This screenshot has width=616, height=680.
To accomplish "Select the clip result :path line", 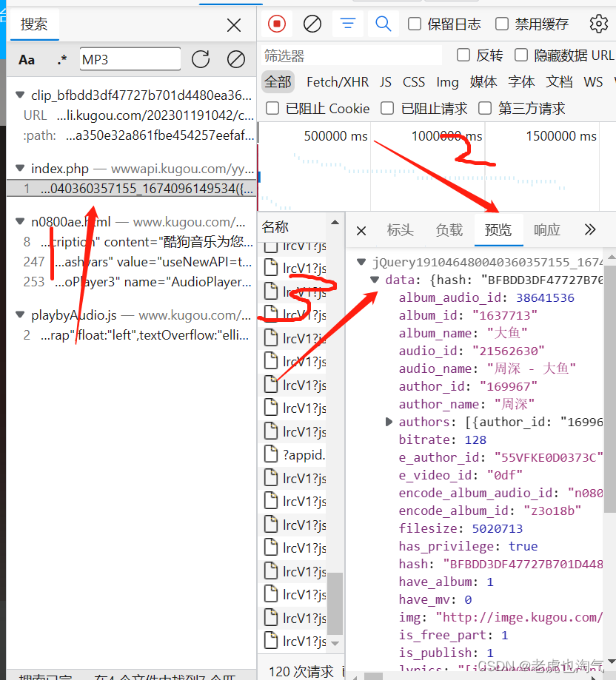I will point(132,135).
